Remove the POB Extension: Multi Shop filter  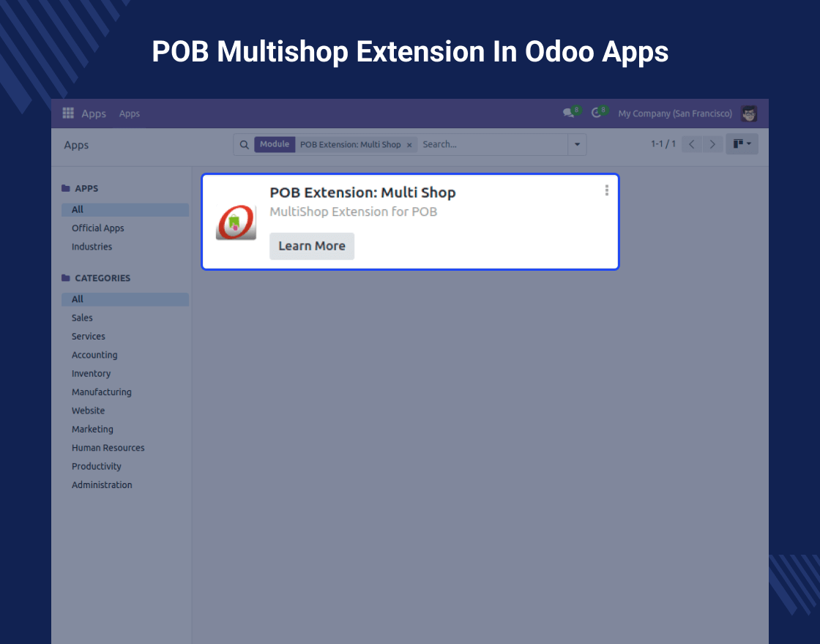click(x=409, y=145)
